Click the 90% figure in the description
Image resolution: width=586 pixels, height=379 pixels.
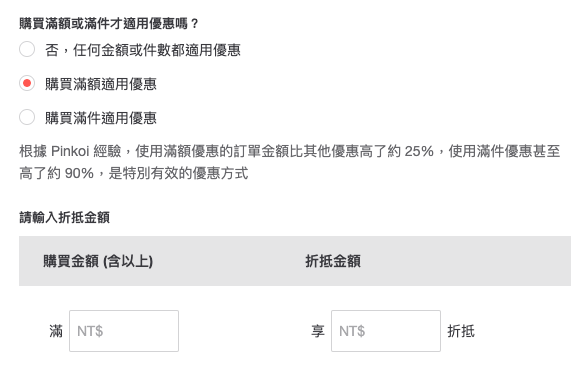pyautogui.click(x=79, y=173)
